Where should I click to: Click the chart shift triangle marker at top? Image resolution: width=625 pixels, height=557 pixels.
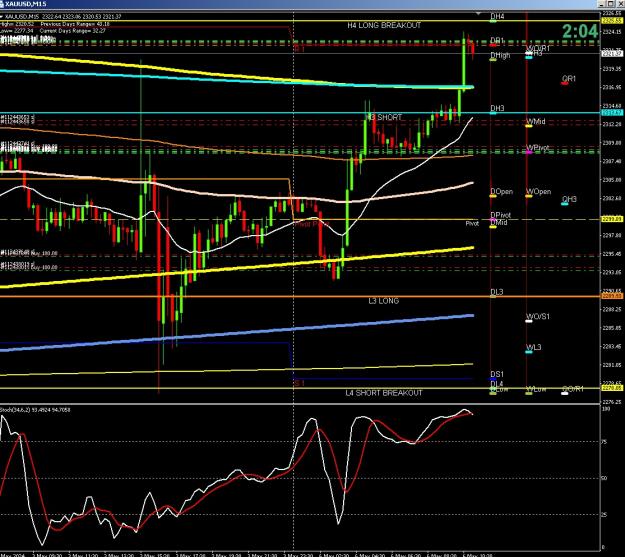coord(478,14)
